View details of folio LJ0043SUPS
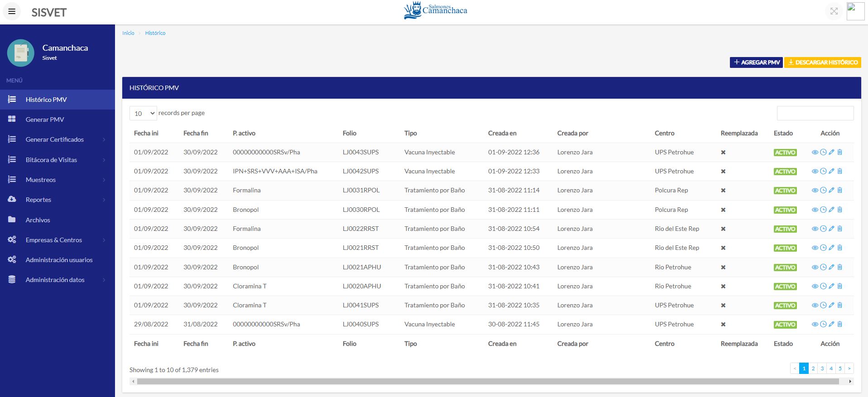 tap(815, 153)
